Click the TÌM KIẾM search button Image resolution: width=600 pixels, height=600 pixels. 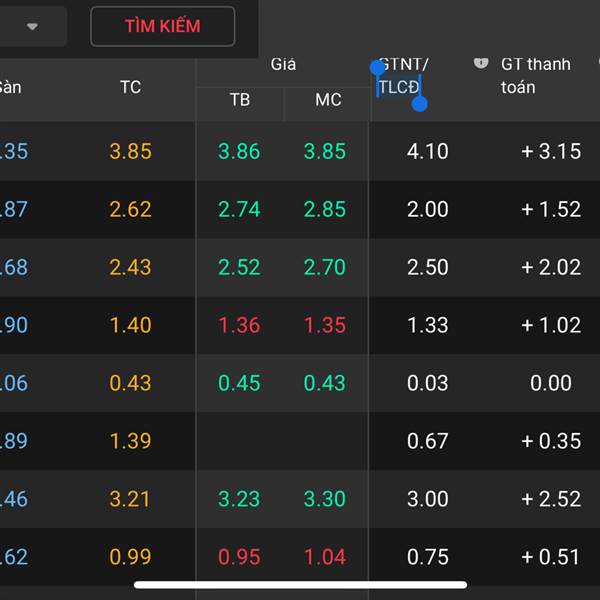163,26
